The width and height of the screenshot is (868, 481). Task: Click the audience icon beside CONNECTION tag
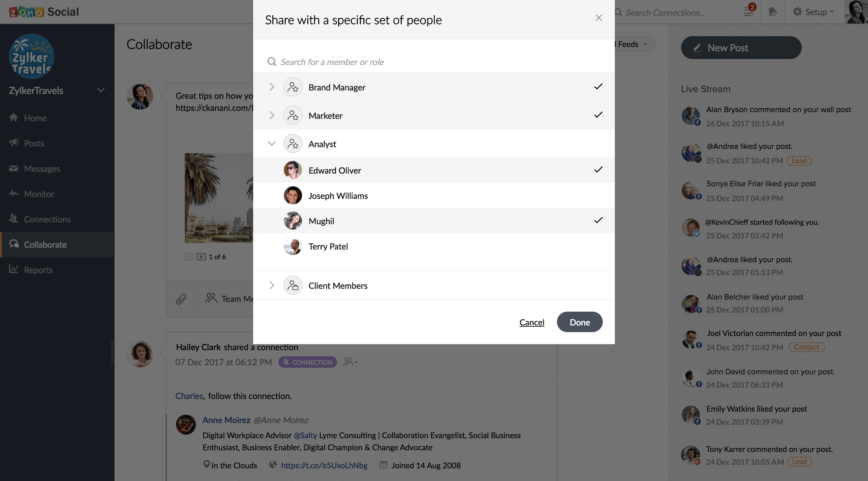tap(350, 362)
